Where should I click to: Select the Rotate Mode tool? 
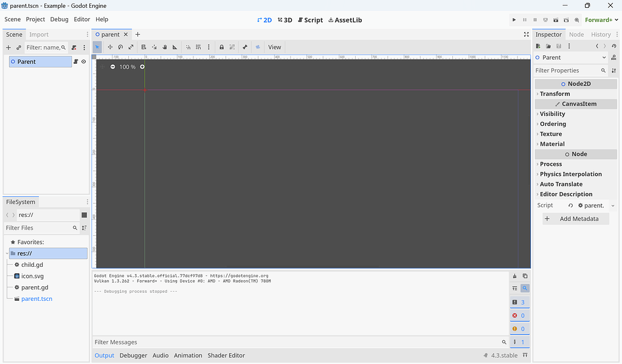[120, 47]
